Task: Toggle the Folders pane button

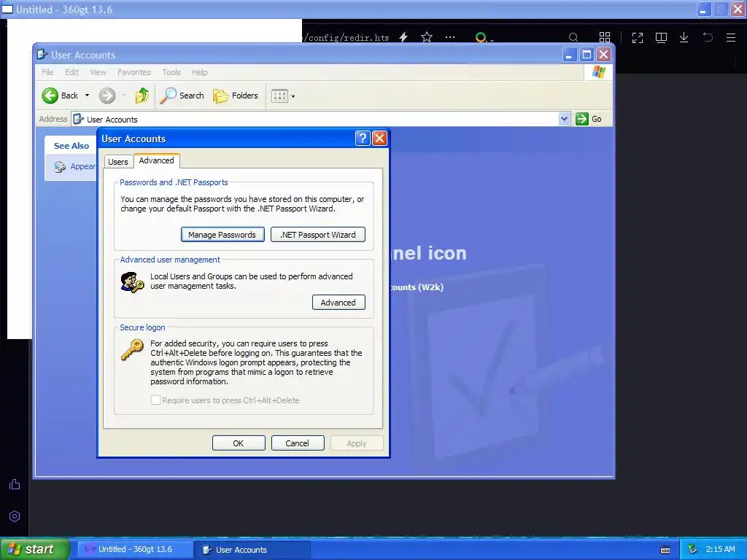Action: pos(236,96)
